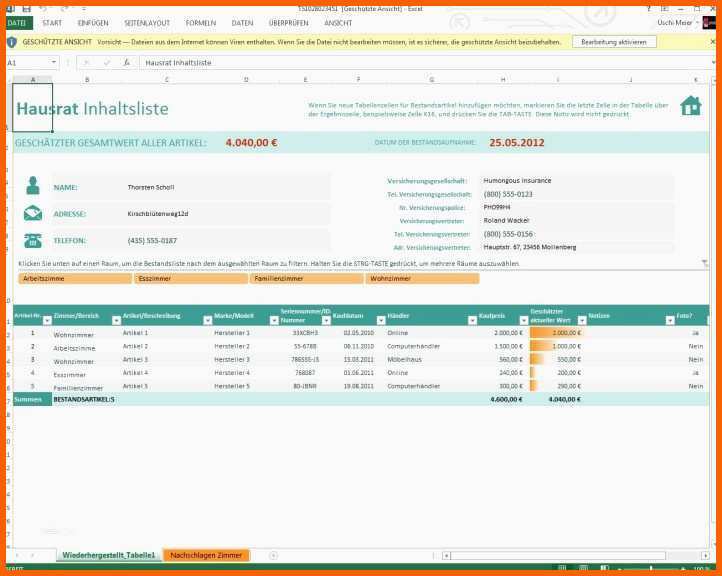Click Bearbeitung aktivieren button

[x=614, y=42]
